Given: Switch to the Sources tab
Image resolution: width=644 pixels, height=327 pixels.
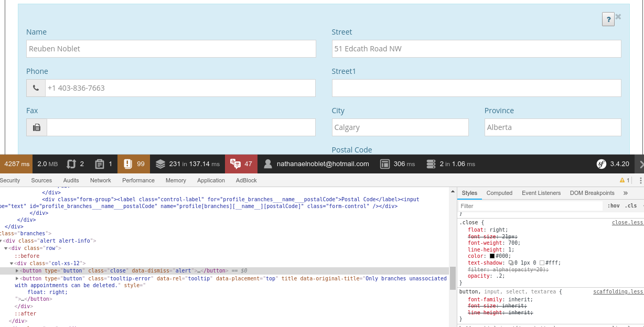Looking at the screenshot, I should click(x=41, y=180).
